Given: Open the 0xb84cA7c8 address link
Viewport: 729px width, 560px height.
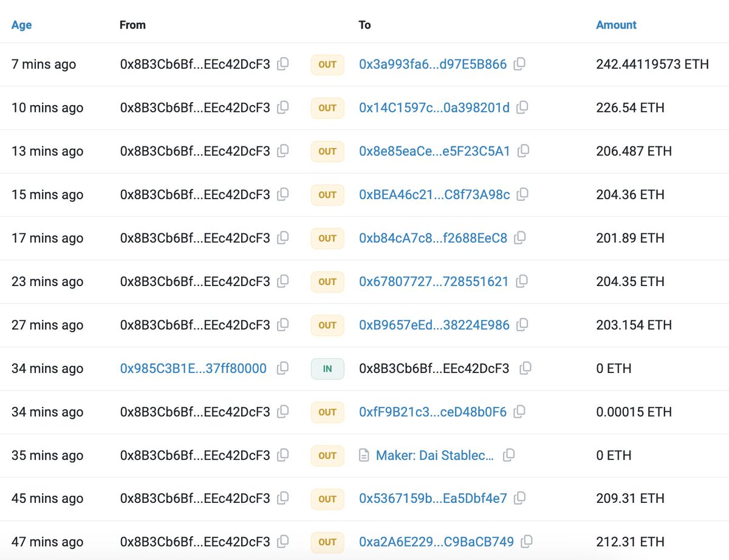Looking at the screenshot, I should pos(434,238).
